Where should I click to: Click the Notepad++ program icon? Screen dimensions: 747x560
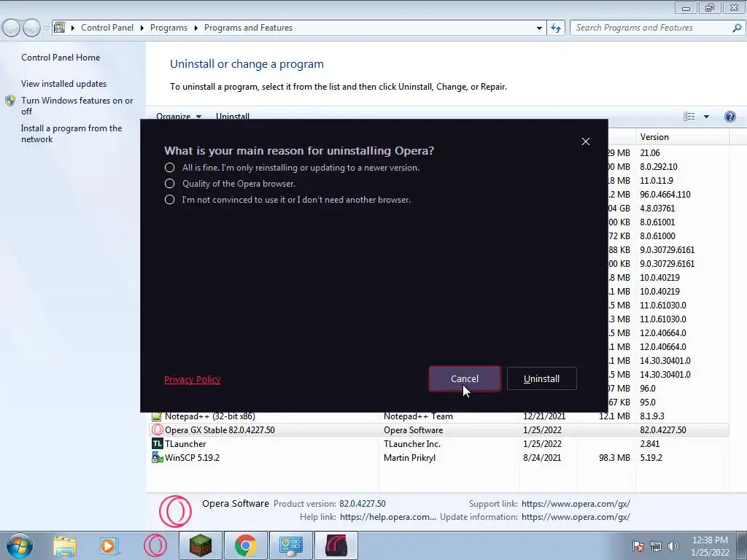point(157,416)
